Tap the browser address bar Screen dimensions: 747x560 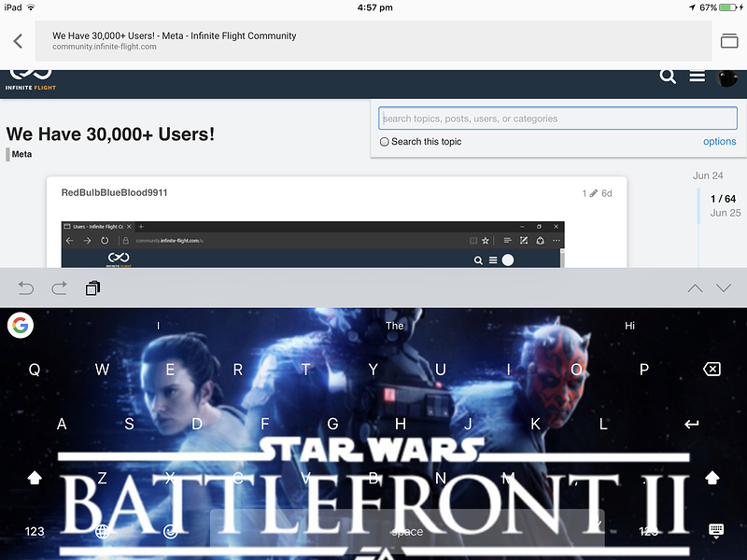tap(373, 41)
